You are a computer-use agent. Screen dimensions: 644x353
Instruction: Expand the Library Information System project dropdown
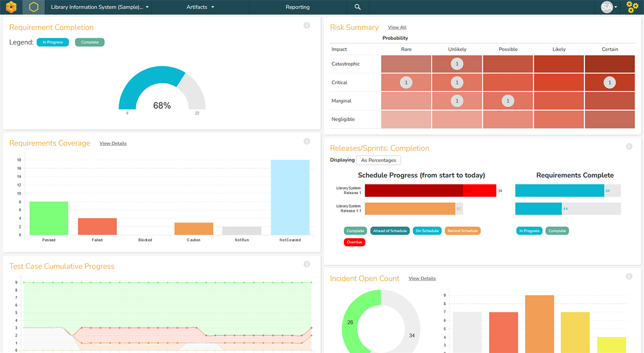(x=100, y=8)
